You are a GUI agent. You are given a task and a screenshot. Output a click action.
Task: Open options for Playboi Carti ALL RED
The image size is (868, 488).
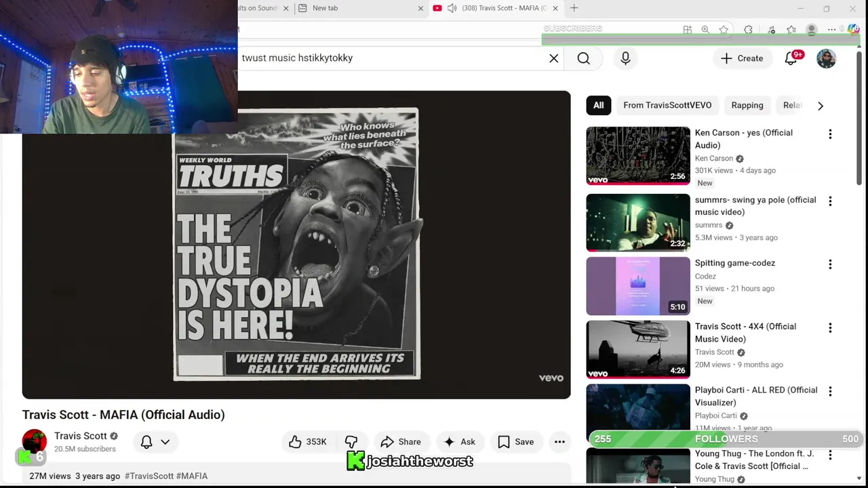click(x=830, y=391)
